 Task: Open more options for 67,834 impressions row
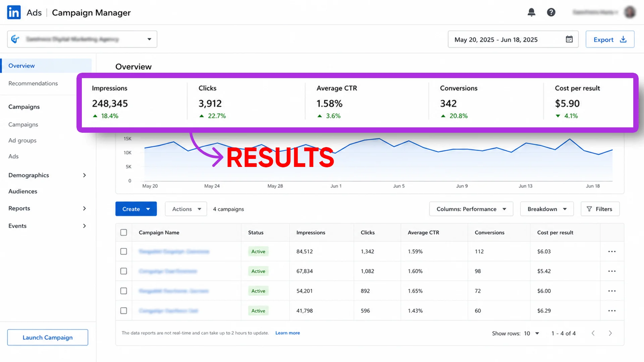612,271
